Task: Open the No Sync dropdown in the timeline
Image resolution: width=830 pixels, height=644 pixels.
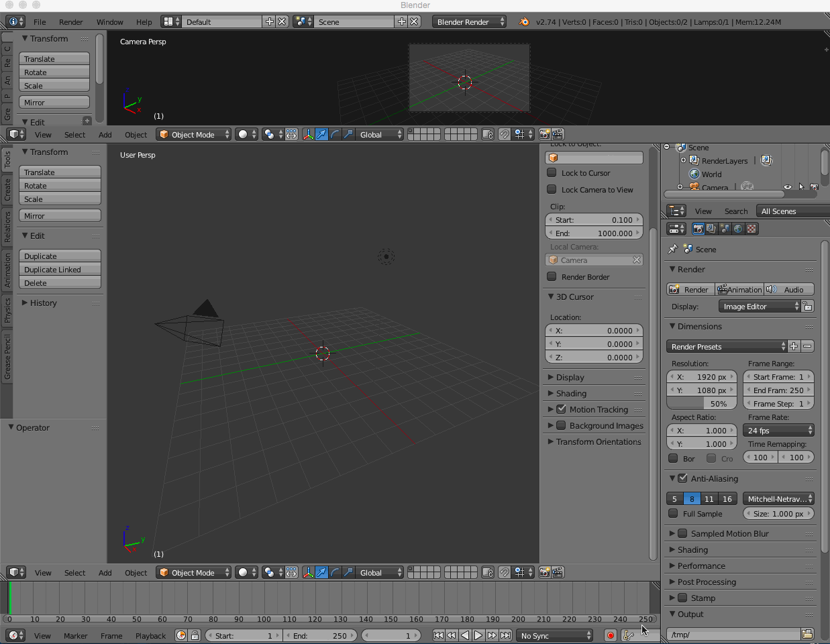Action: tap(555, 635)
